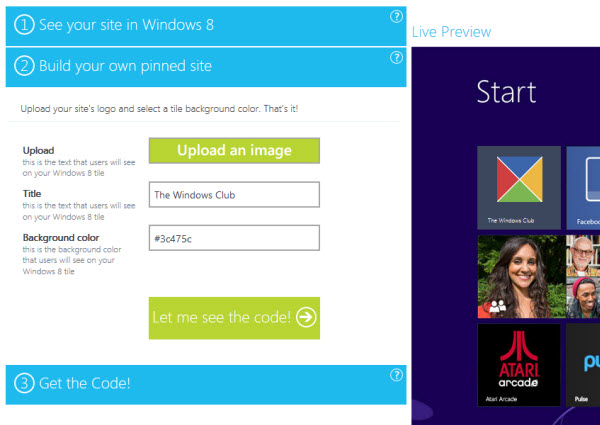Click the 'Start' text in preview

(506, 92)
